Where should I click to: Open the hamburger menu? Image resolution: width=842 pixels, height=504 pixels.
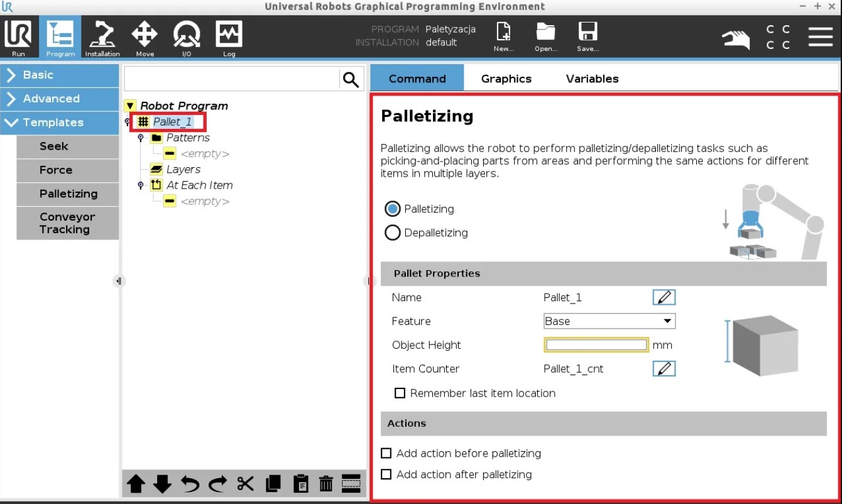point(821,36)
